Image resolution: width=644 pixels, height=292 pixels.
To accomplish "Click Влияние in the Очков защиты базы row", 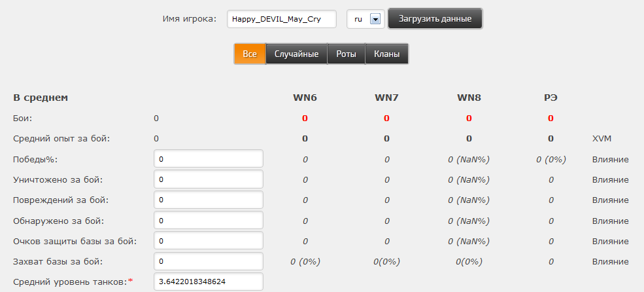I will pos(610,241).
